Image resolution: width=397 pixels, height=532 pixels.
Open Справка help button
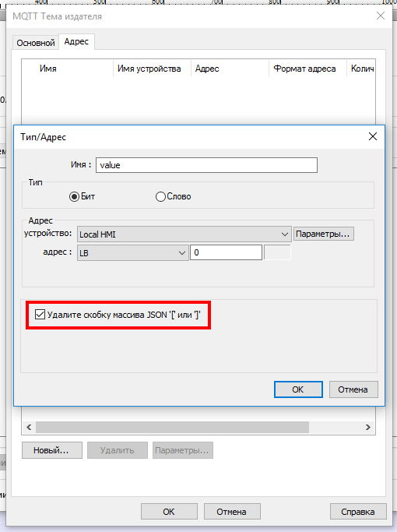coord(358,512)
